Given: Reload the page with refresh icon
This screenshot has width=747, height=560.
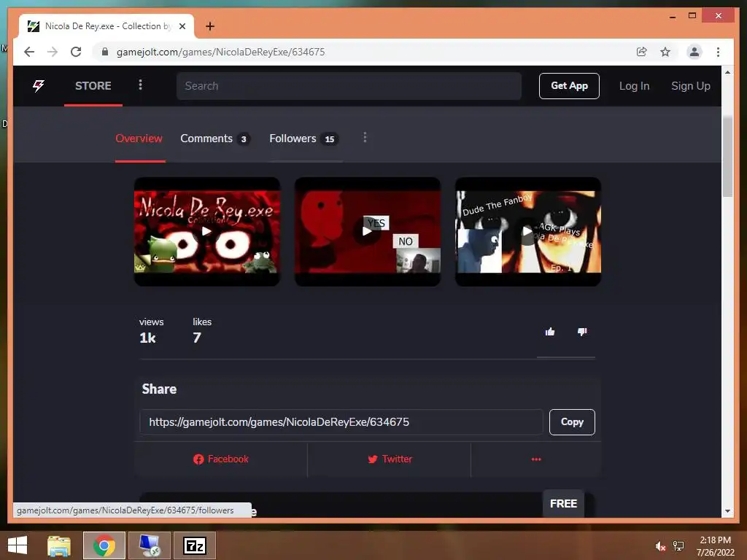Looking at the screenshot, I should pos(76,52).
